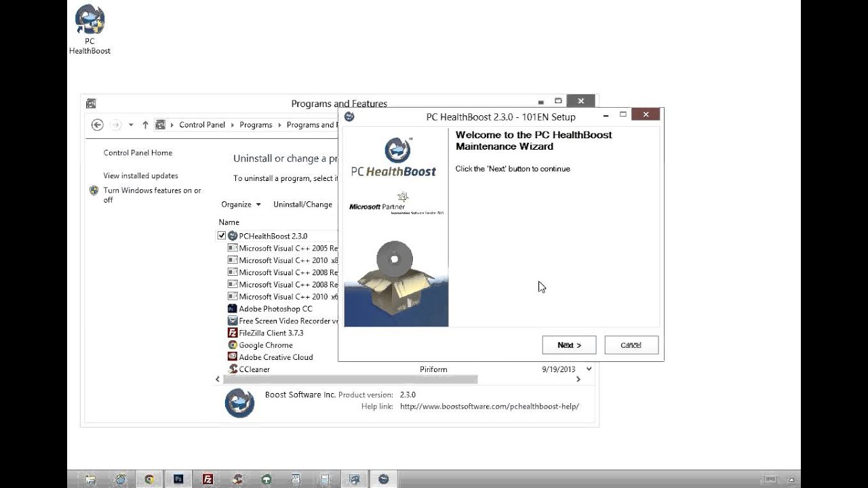Image resolution: width=868 pixels, height=488 pixels.
Task: Select Microsoft Visual C++ 2005 entry icon
Action: (x=233, y=248)
